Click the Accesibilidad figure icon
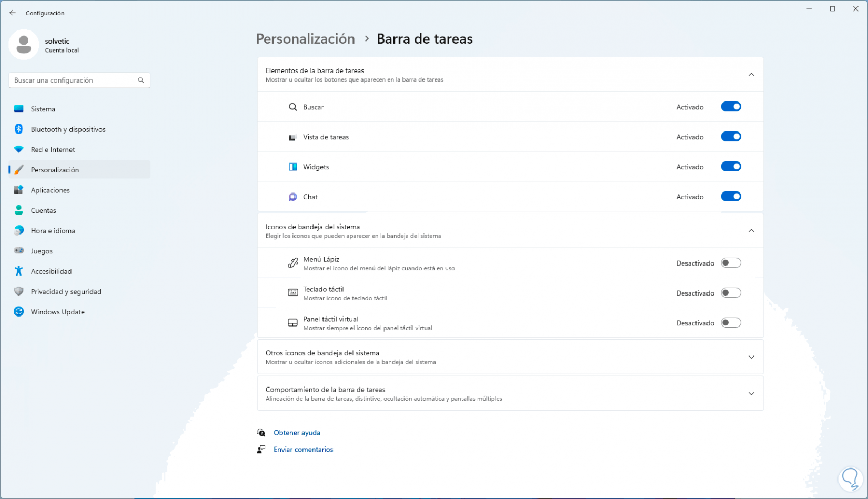 [x=19, y=271]
